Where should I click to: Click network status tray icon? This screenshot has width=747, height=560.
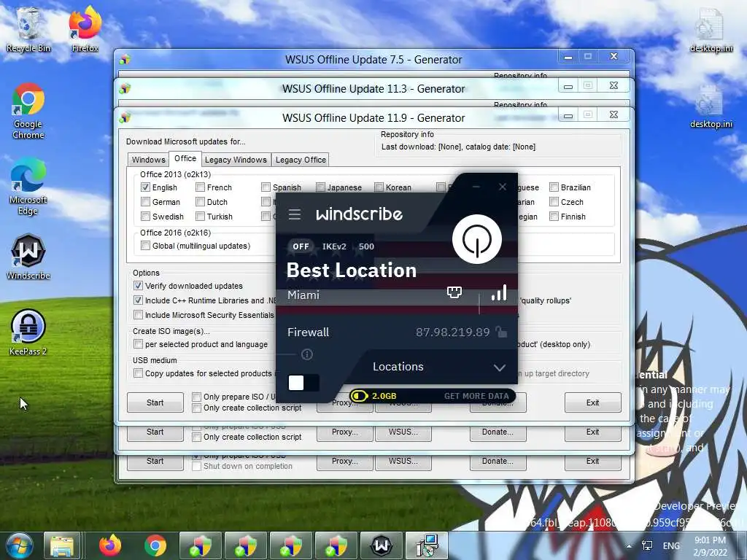coord(647,545)
